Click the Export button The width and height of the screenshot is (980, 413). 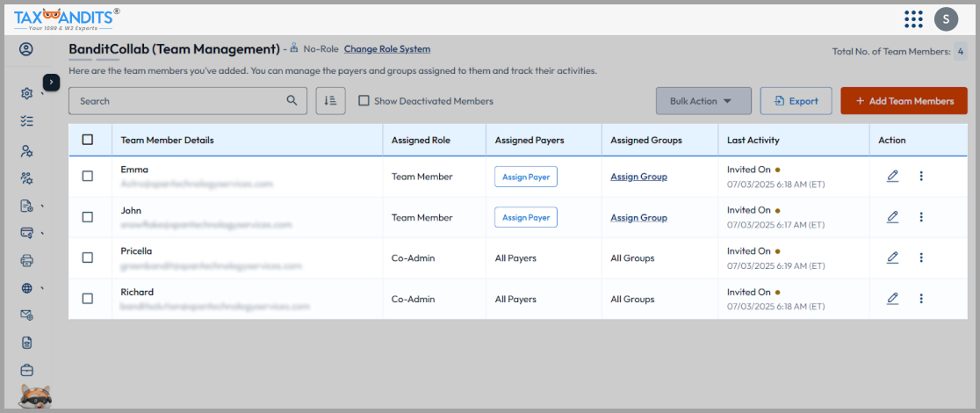796,101
